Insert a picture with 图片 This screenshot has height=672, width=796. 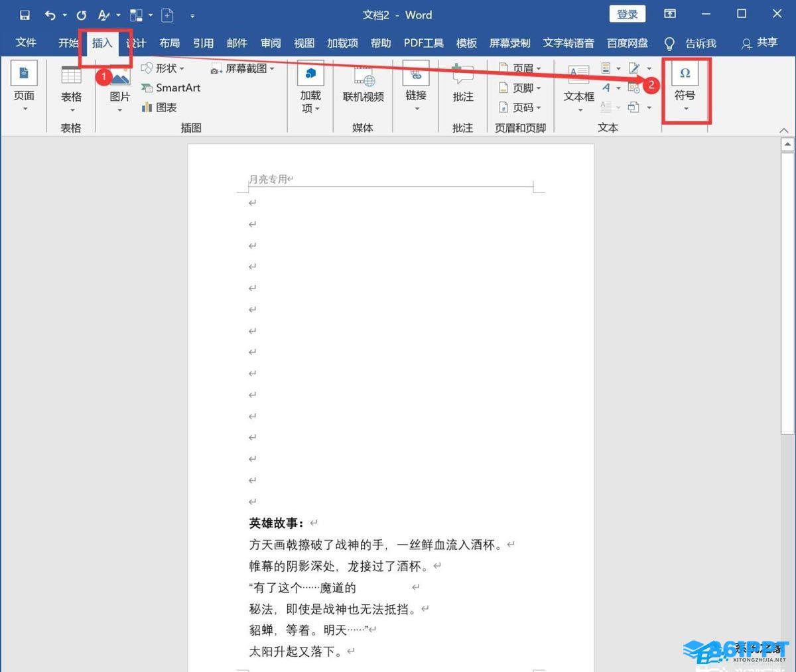click(119, 89)
